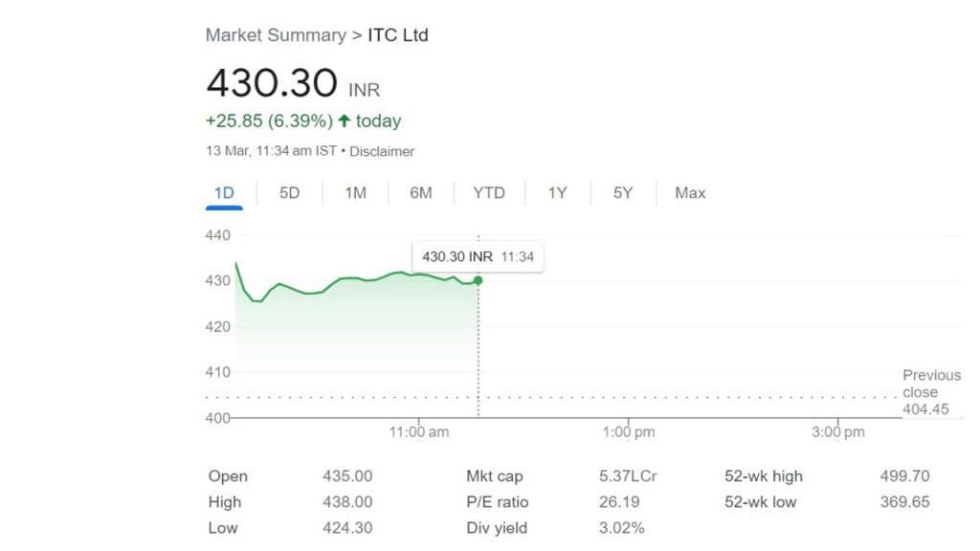Click the 430.30 INR chart tooltip
This screenshot has width=980, height=551.
(478, 257)
